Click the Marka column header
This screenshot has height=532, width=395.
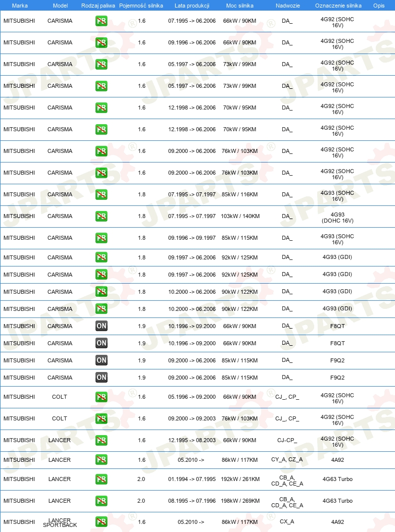20,6
